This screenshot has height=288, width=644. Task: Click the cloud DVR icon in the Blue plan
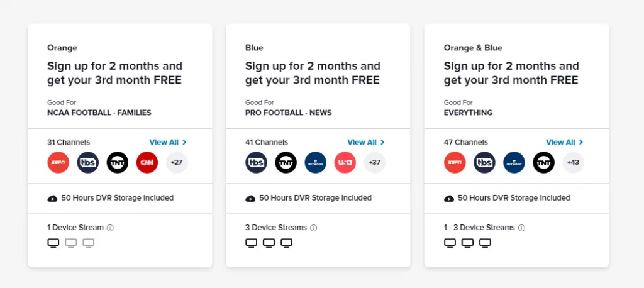click(x=250, y=199)
